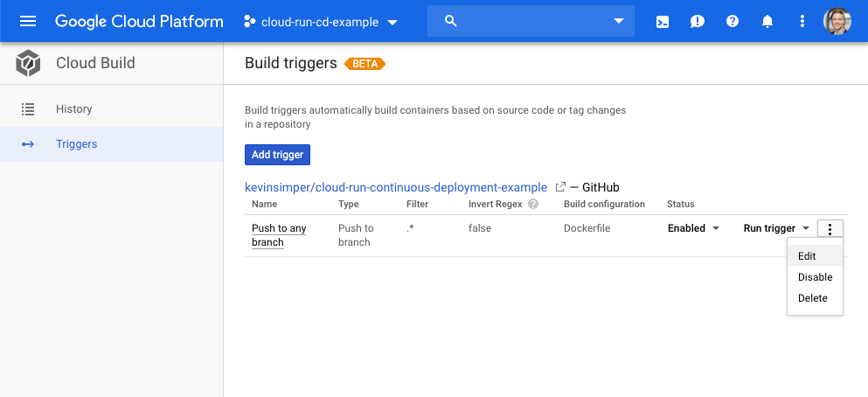Click the Name column header
868x397 pixels.
tap(264, 204)
